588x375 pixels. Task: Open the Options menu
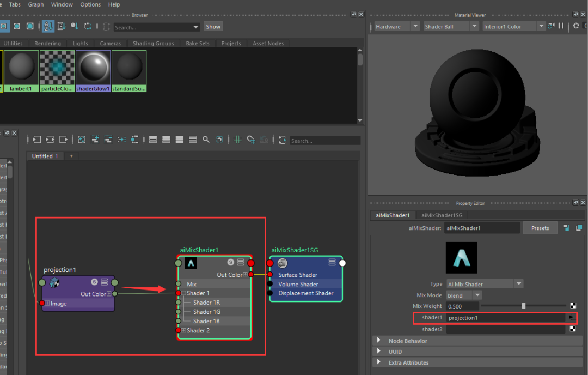(x=90, y=4)
